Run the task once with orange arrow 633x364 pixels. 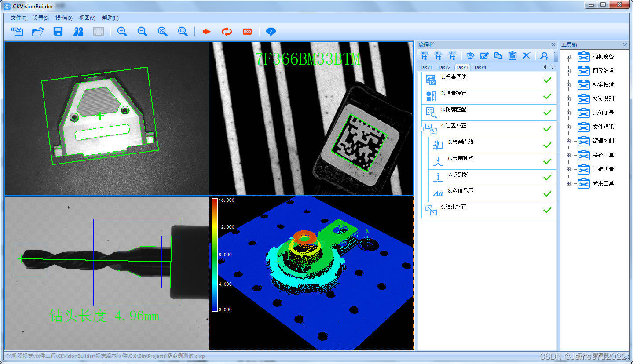(206, 32)
